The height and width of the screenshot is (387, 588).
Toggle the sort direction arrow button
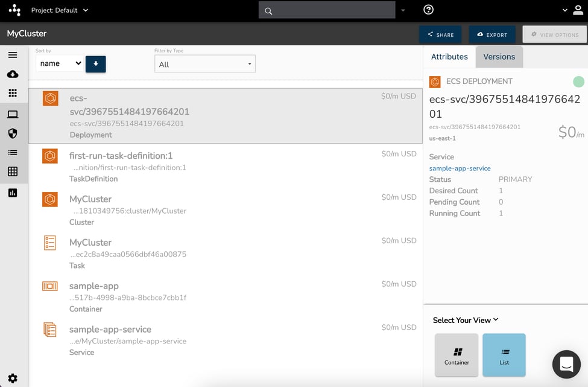click(96, 63)
